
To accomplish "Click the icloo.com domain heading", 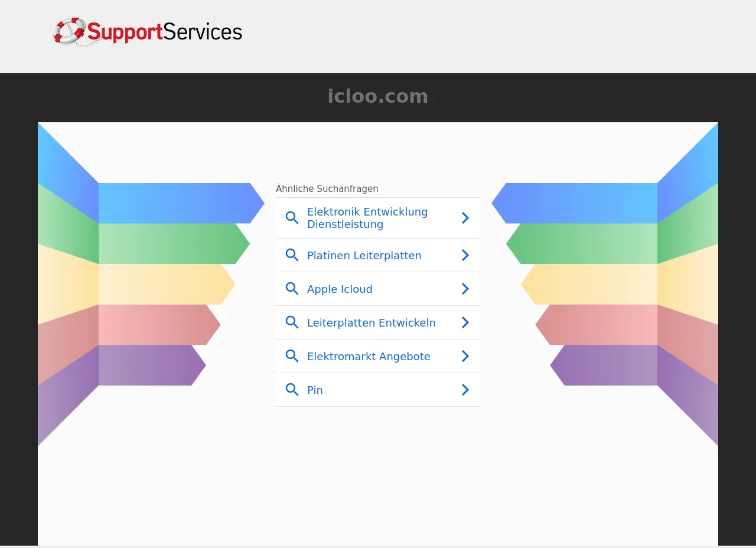I will [378, 96].
